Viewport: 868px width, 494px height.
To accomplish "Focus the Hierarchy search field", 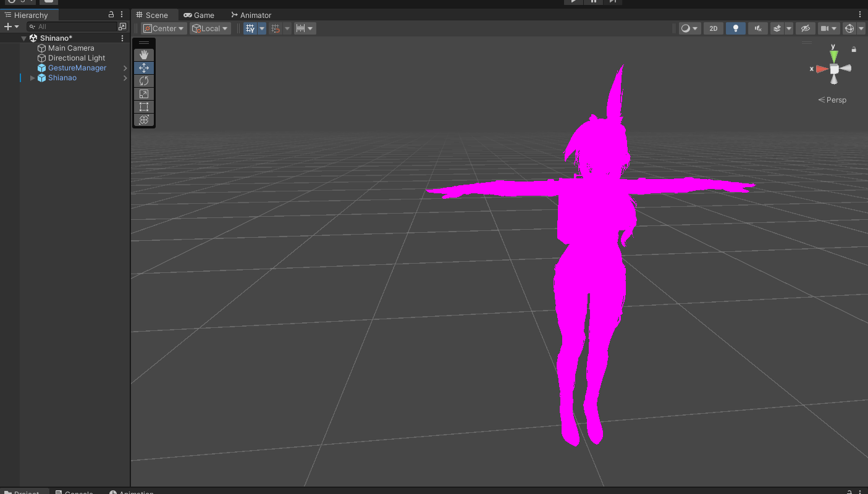I will point(73,27).
